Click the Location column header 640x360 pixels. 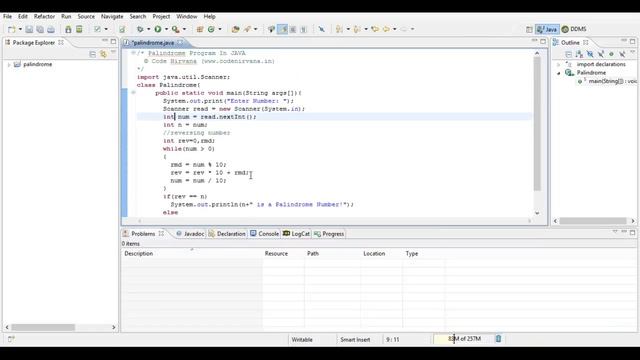[x=382, y=253]
